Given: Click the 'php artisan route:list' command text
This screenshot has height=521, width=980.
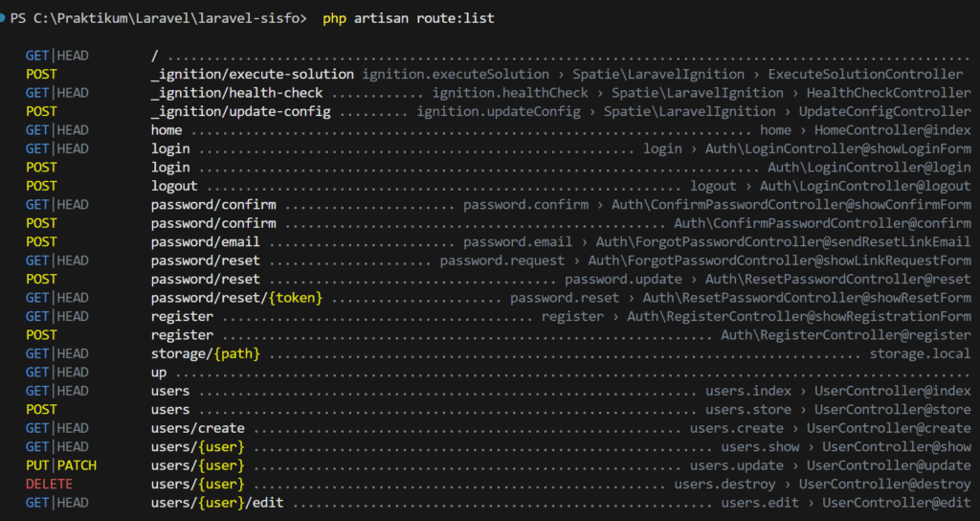Looking at the screenshot, I should pos(409,18).
